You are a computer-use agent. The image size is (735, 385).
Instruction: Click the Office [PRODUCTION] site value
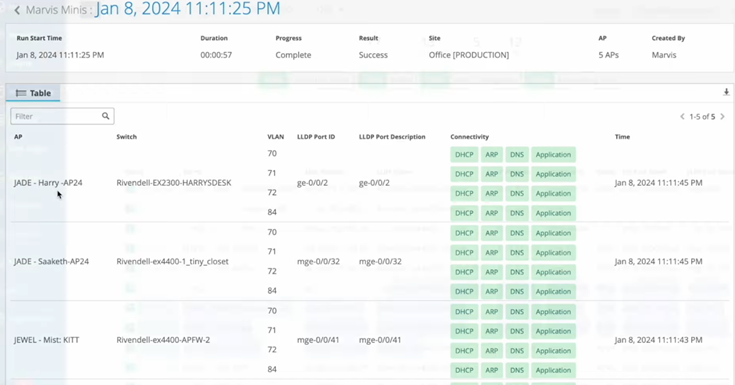(469, 55)
